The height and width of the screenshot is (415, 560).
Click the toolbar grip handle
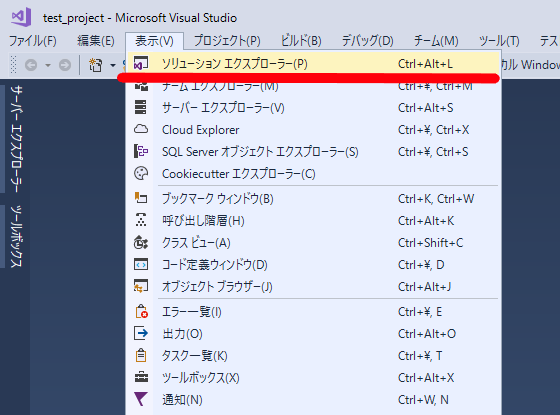[14, 65]
